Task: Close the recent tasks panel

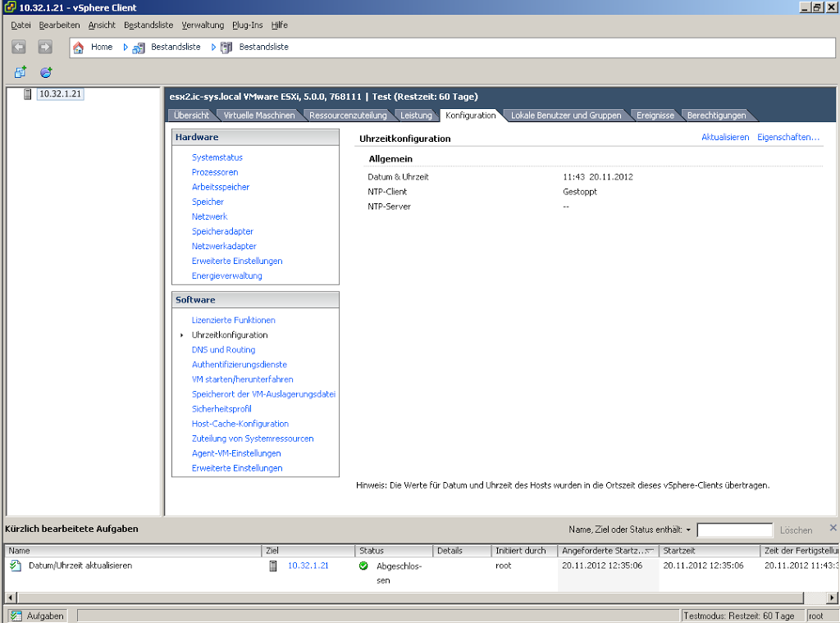Action: 833,529
